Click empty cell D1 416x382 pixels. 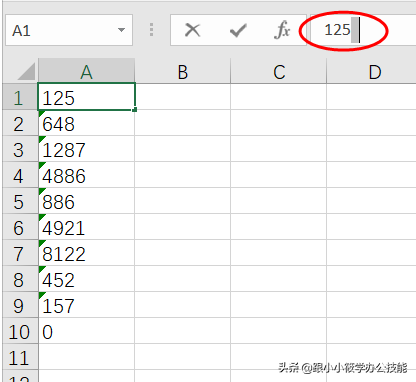(x=371, y=97)
